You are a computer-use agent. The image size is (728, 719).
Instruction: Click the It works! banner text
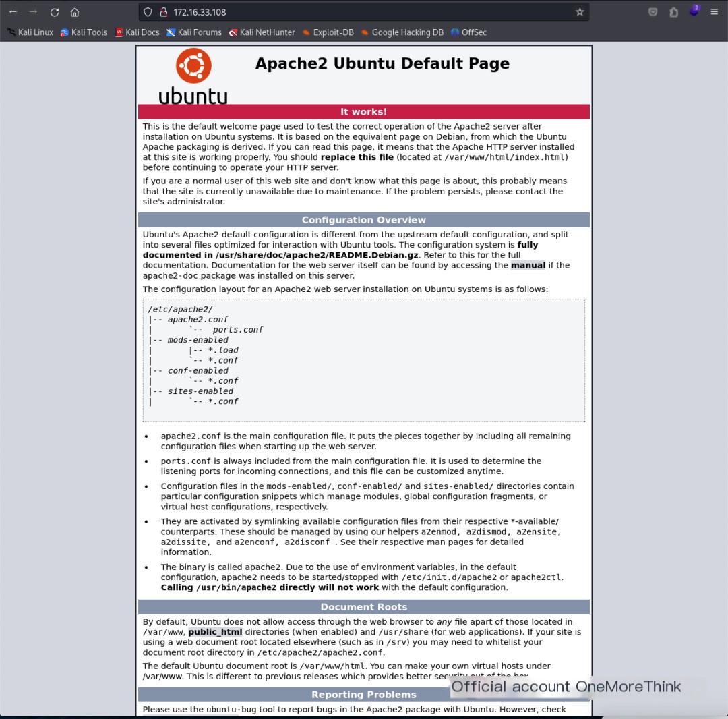pyautogui.click(x=363, y=111)
